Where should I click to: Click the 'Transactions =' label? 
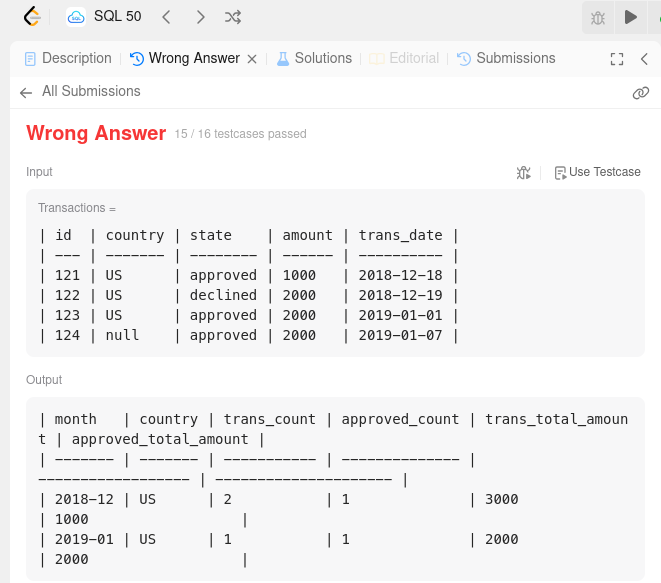tap(77, 208)
